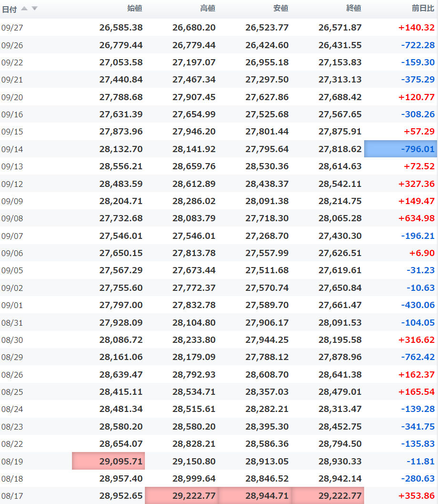Sort dates ascending with up arrow
This screenshot has height=504, width=438.
(24, 9)
